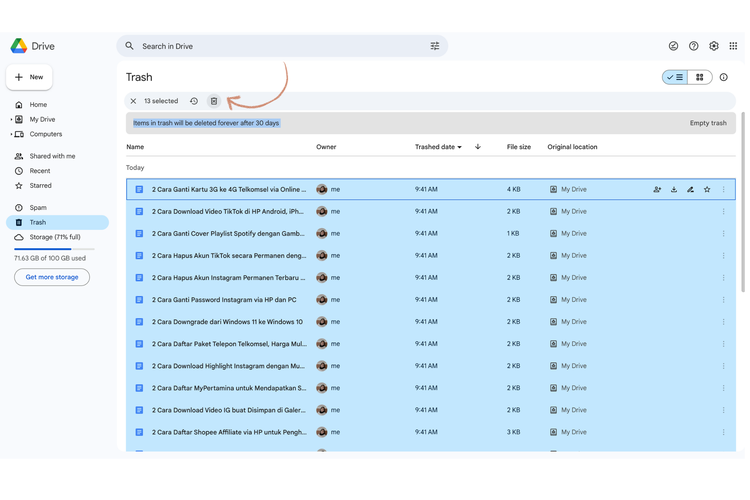Click Get more storage button

pos(52,277)
